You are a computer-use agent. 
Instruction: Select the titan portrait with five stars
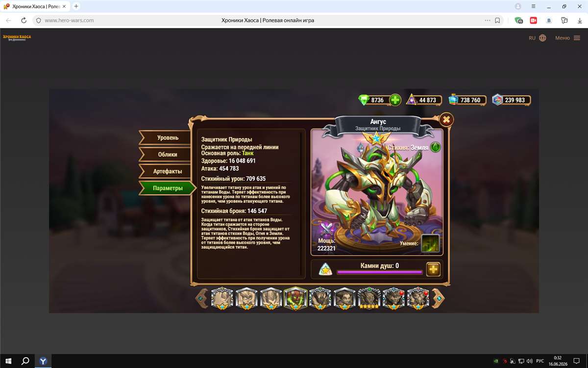pos(369,298)
